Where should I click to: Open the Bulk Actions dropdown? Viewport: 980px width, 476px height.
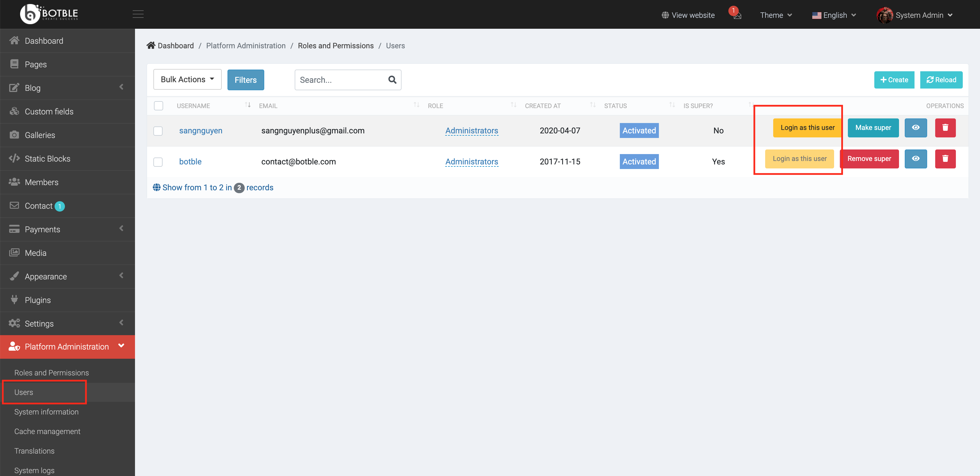(x=187, y=79)
